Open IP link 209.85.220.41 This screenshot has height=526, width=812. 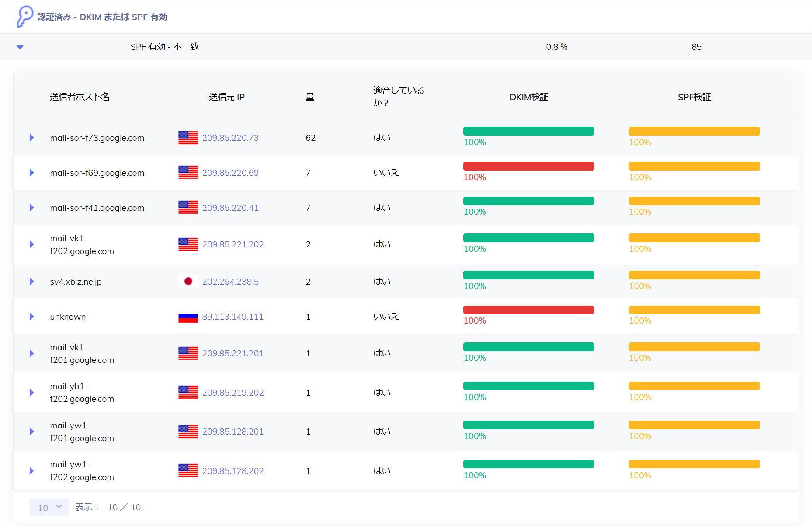point(230,208)
